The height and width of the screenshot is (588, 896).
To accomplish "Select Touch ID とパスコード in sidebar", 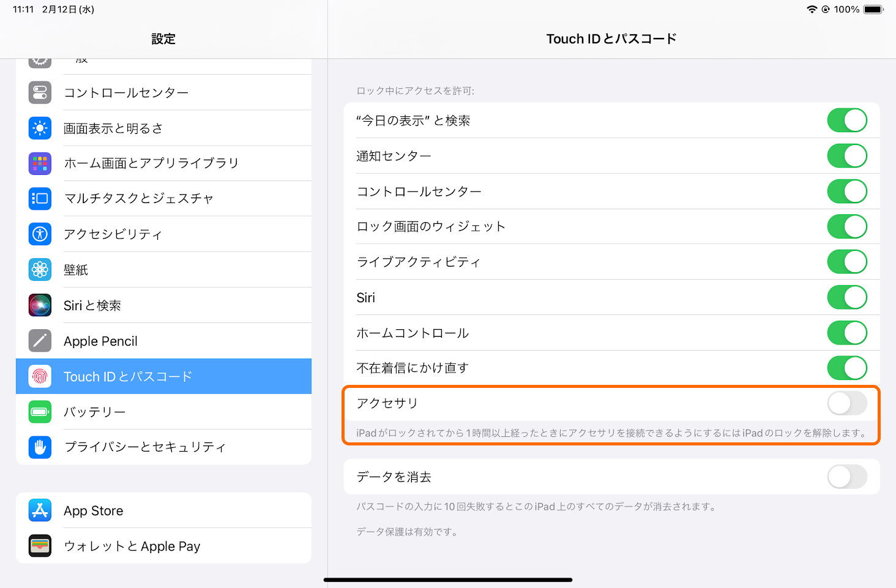I will point(163,376).
